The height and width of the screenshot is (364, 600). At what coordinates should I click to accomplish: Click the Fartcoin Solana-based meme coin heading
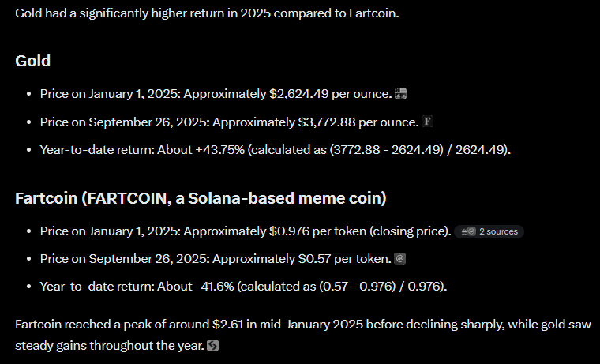[201, 198]
